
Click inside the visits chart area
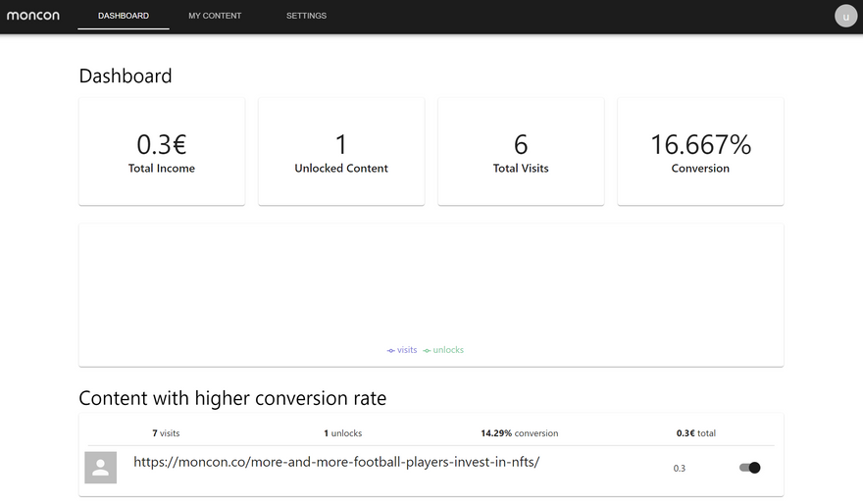tap(431, 284)
